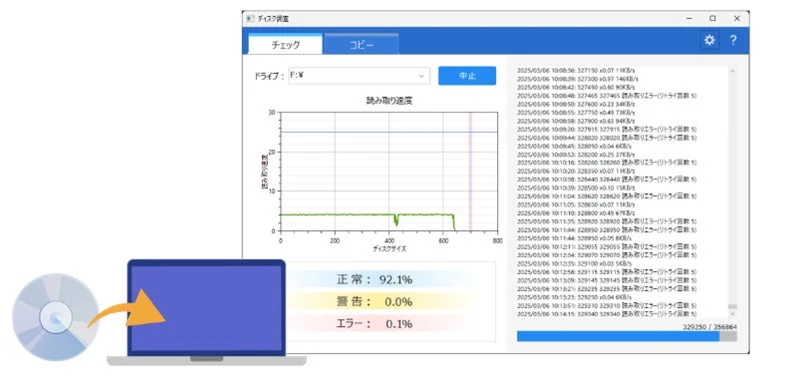Switch to the コピー tab
Screen dimensions: 788x376
[x=361, y=44]
